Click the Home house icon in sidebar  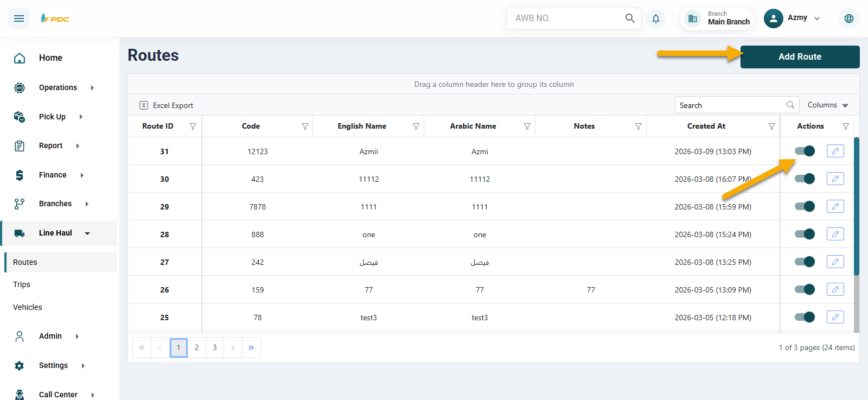[x=20, y=58]
